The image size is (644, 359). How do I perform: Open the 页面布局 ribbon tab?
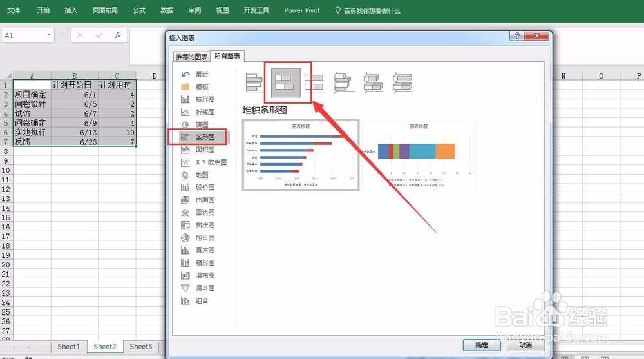click(105, 10)
